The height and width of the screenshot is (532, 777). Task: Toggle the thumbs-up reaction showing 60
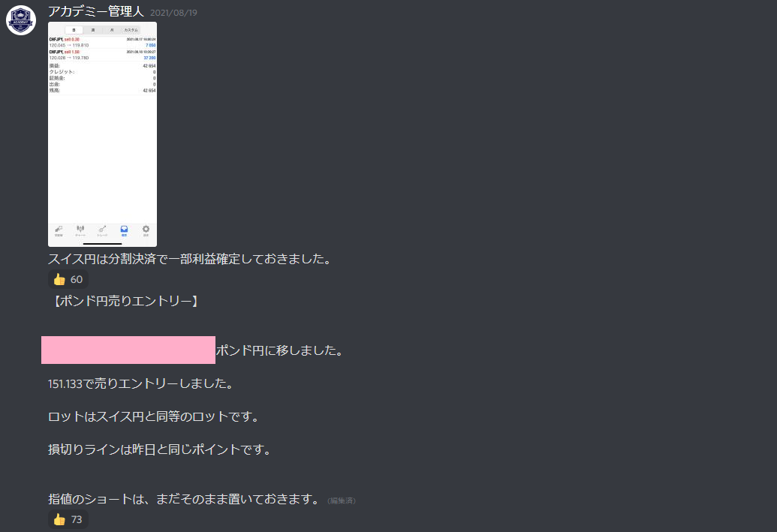(68, 279)
